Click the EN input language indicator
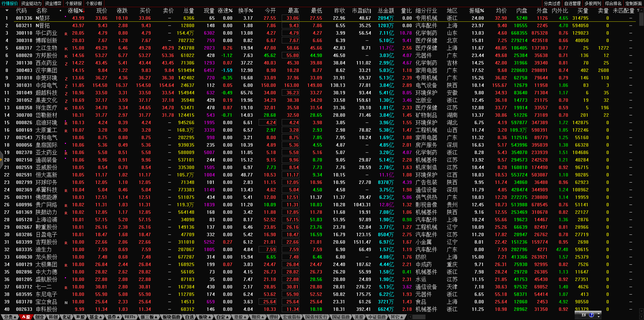The image size is (644, 320). (x=584, y=315)
